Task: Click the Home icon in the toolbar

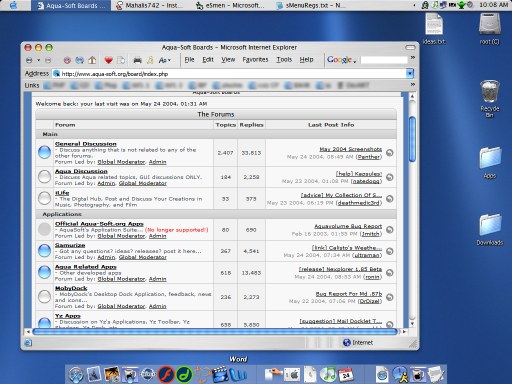Action: pyautogui.click(x=92, y=60)
